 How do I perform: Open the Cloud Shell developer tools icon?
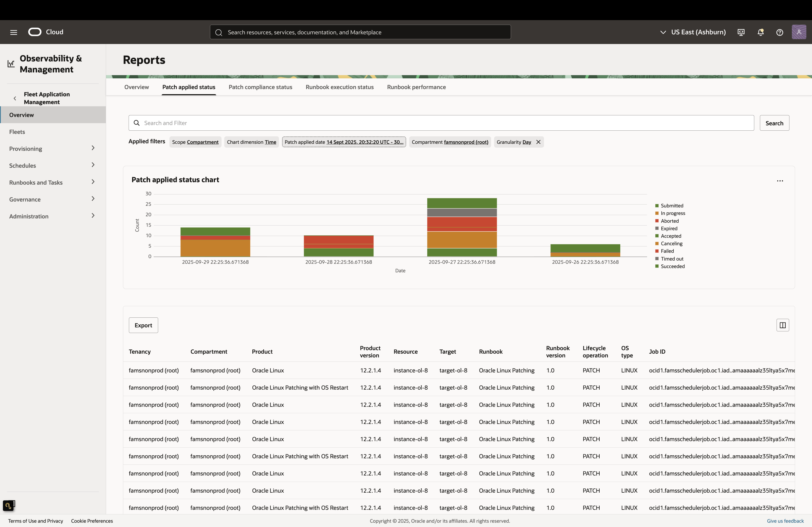tap(741, 32)
